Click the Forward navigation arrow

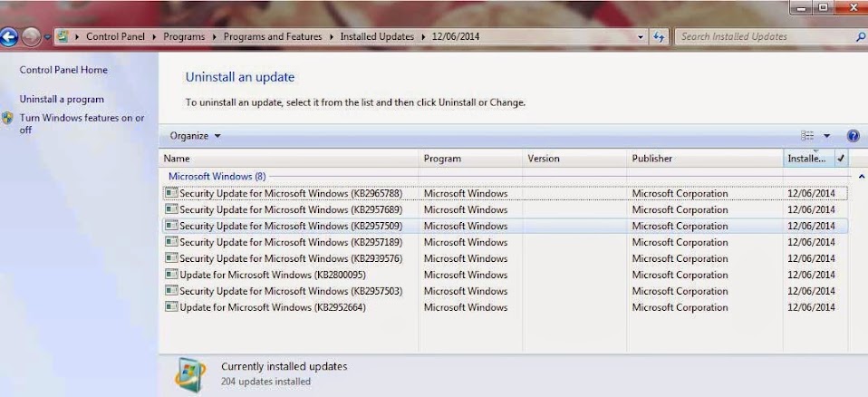tap(31, 37)
